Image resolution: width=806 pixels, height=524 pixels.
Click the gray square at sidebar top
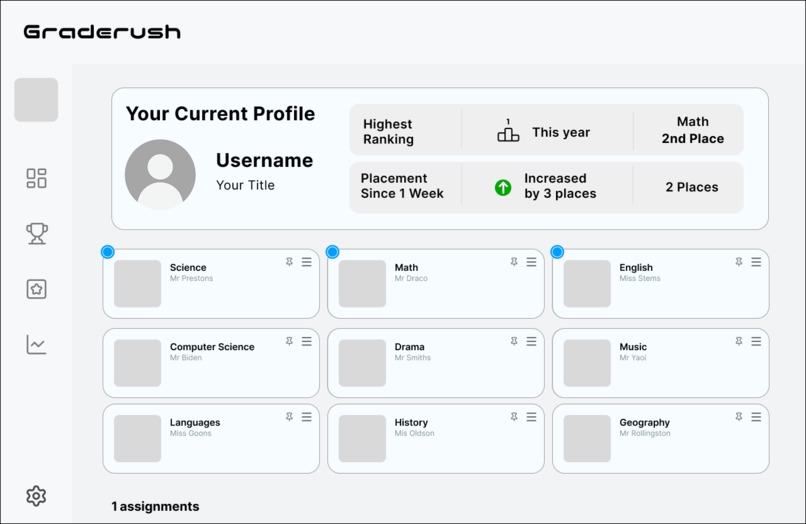pos(36,100)
